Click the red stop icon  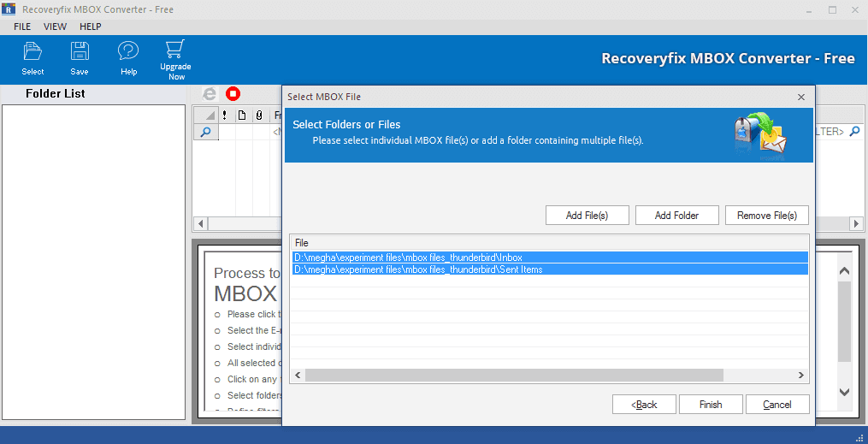point(233,94)
